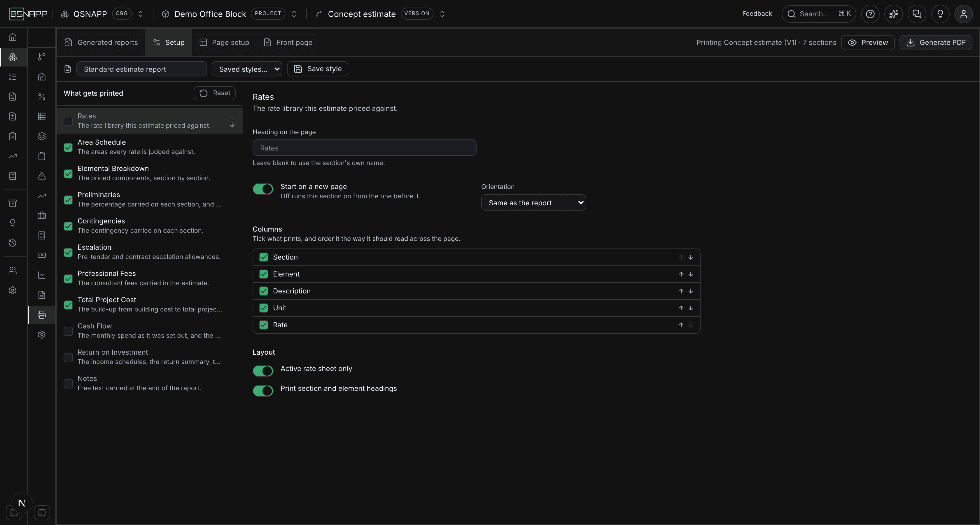This screenshot has height=525, width=980.
Task: Switch off Print section and element headings
Action: (263, 391)
